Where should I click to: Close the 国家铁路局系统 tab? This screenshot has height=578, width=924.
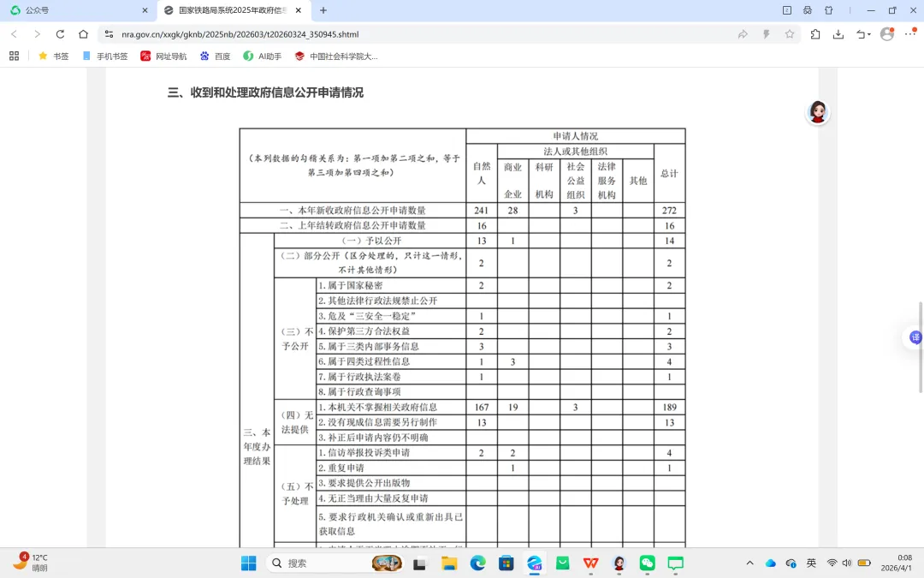[299, 10]
